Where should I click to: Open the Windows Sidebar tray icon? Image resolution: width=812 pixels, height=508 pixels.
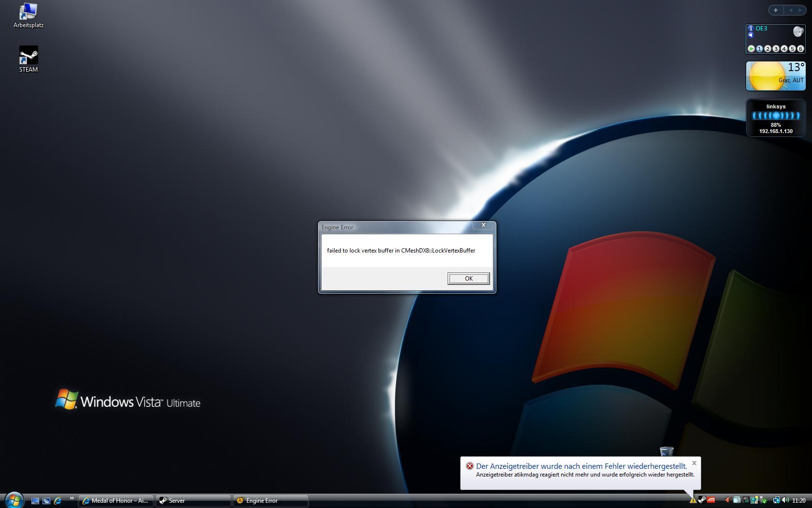tap(754, 500)
